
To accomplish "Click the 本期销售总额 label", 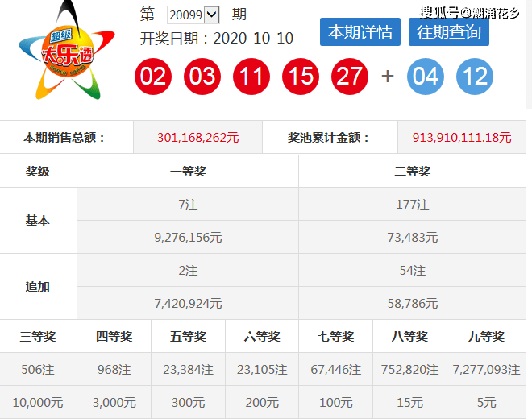I will 64,138.
